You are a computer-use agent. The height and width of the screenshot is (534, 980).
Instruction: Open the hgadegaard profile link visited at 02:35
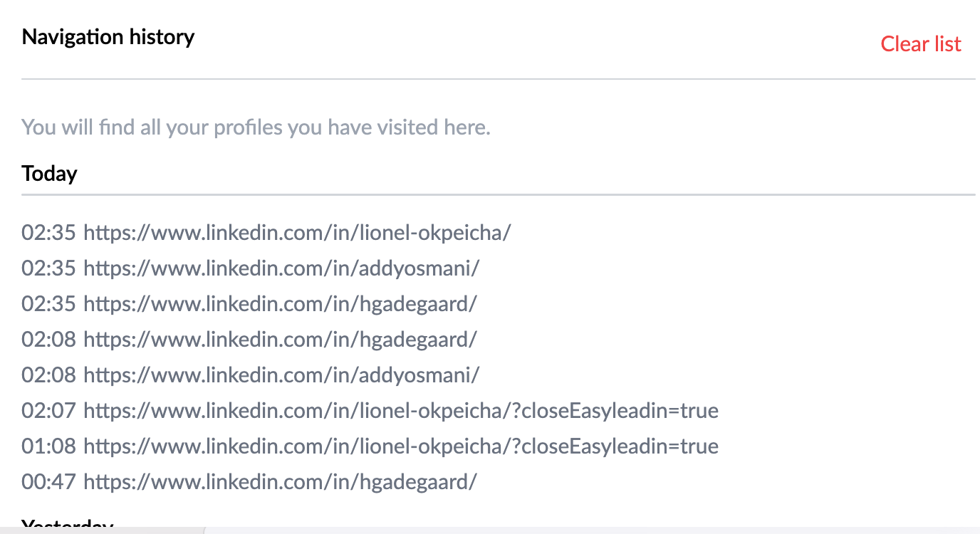tap(280, 303)
